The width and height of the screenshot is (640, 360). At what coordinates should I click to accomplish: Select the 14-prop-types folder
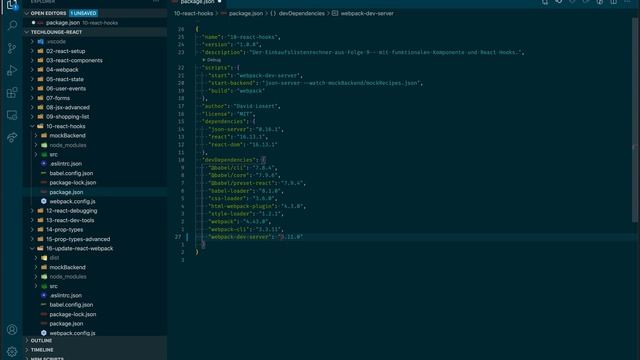click(64, 229)
